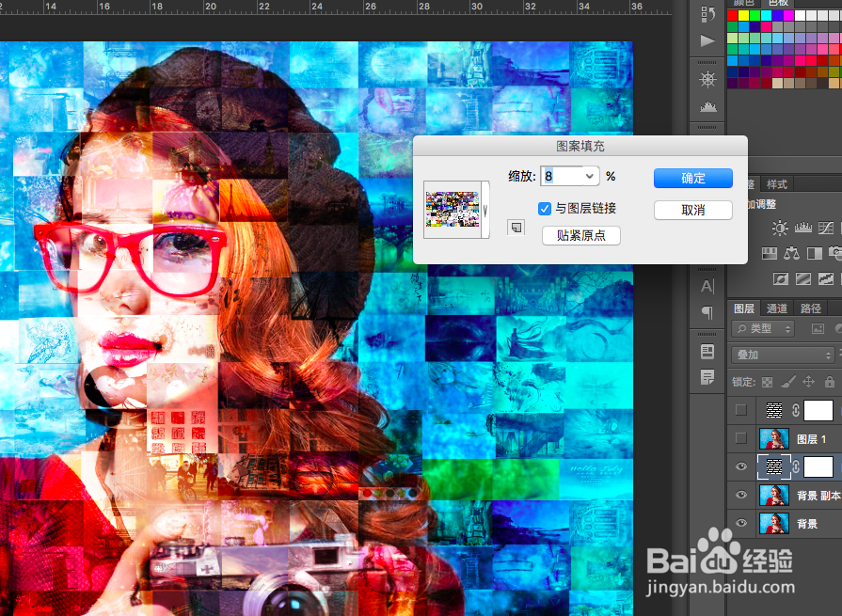Click the 缩放 value input field
Viewport: 842px width, 616px height.
coord(563,176)
